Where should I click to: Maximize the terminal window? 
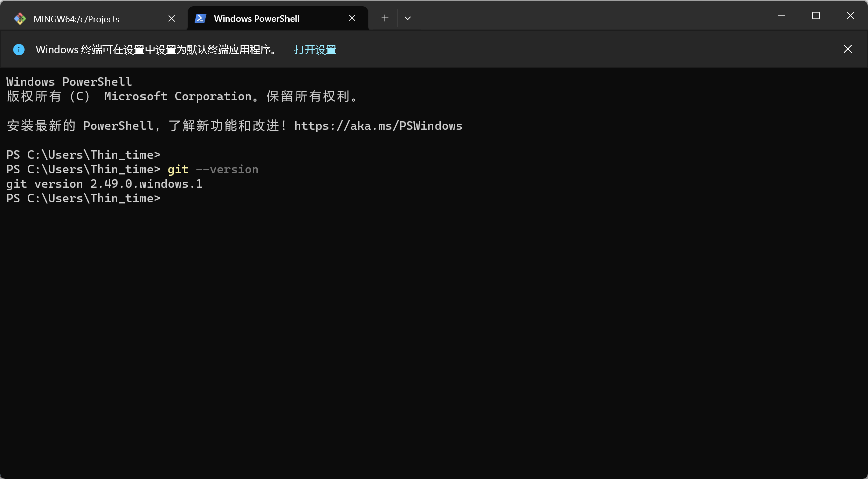[x=816, y=16]
